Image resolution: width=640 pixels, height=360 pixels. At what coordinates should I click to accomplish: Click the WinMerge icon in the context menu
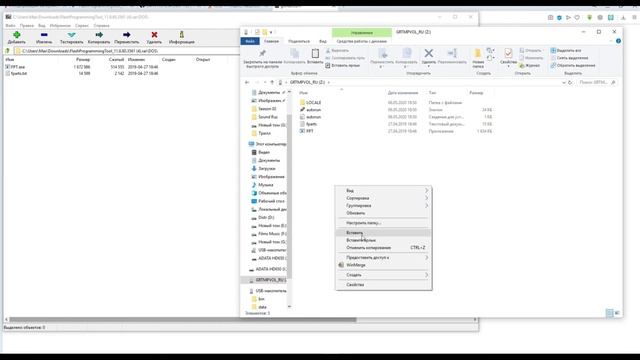(x=341, y=265)
